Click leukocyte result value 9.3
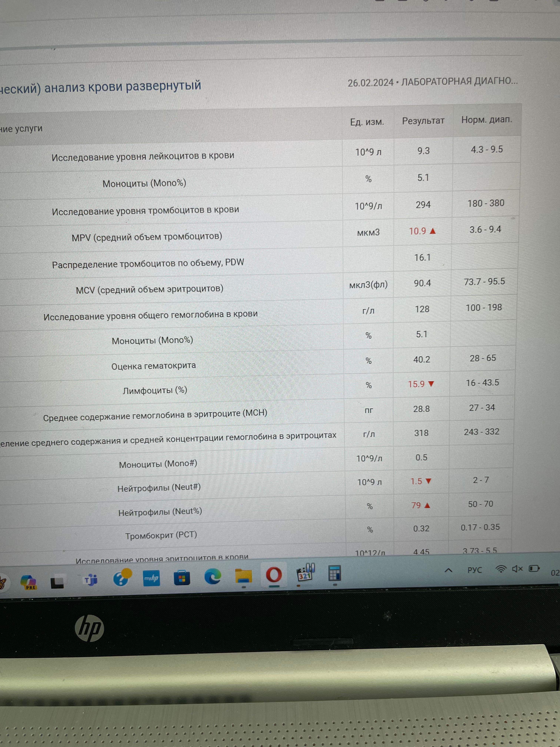The width and height of the screenshot is (560, 747). coord(424,151)
